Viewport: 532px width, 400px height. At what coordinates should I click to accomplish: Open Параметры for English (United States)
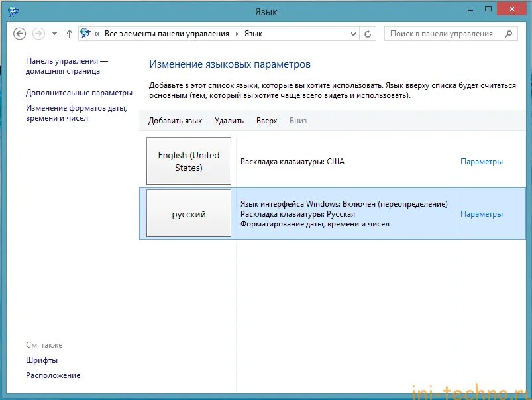[482, 162]
